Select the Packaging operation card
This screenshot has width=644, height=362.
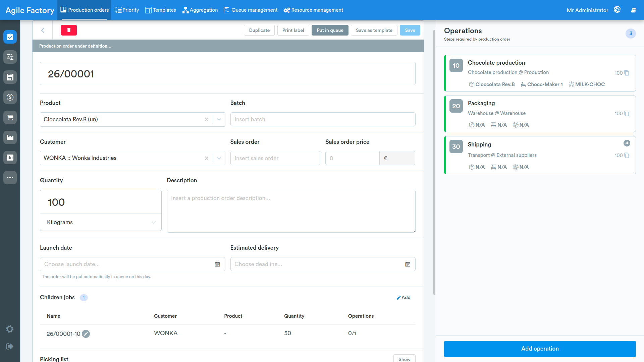pos(540,114)
